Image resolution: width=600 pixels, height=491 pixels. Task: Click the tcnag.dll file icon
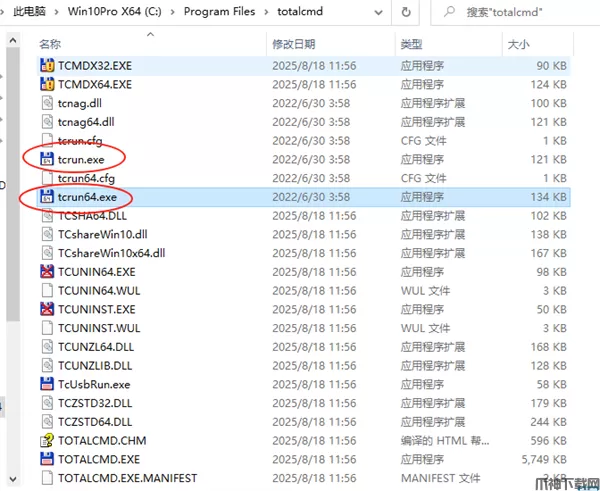(47, 103)
